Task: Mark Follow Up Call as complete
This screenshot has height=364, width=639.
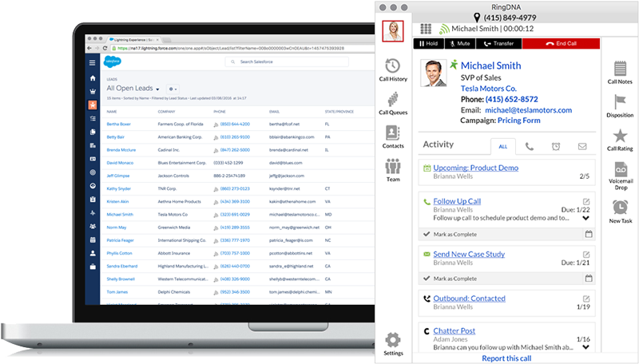Action: (x=450, y=234)
